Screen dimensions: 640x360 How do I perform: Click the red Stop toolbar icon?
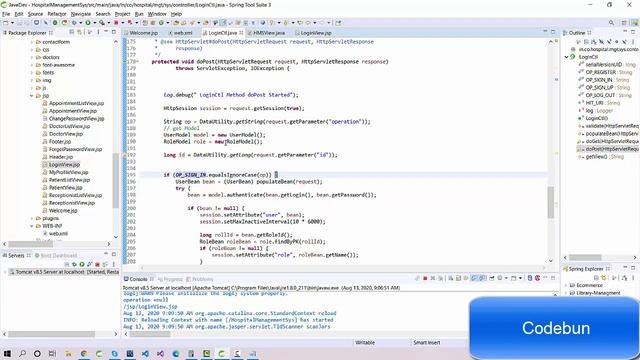116,23
